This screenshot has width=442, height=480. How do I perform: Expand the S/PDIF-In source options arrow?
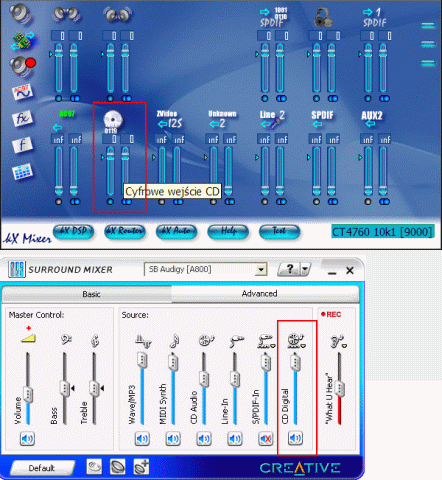(x=273, y=346)
